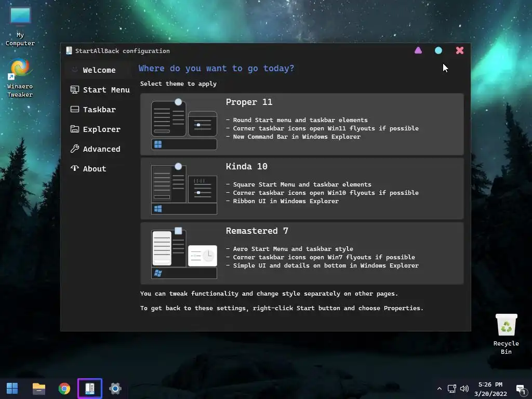Open the notification center icon
This screenshot has height=399, width=532.
pyautogui.click(x=521, y=389)
